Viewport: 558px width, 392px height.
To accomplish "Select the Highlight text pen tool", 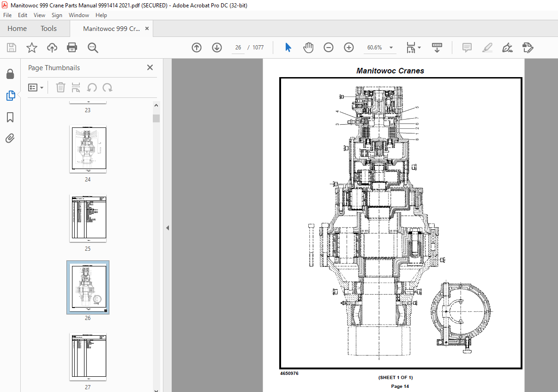I will coord(487,48).
